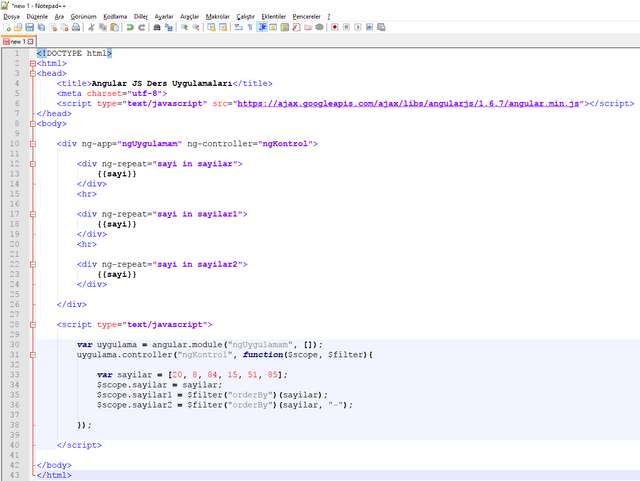The height and width of the screenshot is (481, 640).
Task: Open Find with the binoculars icon
Action: point(157,27)
